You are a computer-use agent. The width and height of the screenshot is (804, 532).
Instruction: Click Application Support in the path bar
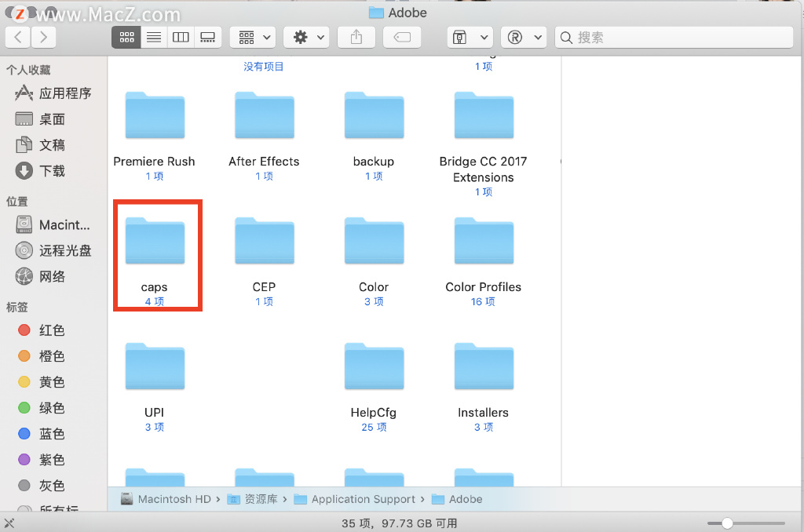[355, 499]
